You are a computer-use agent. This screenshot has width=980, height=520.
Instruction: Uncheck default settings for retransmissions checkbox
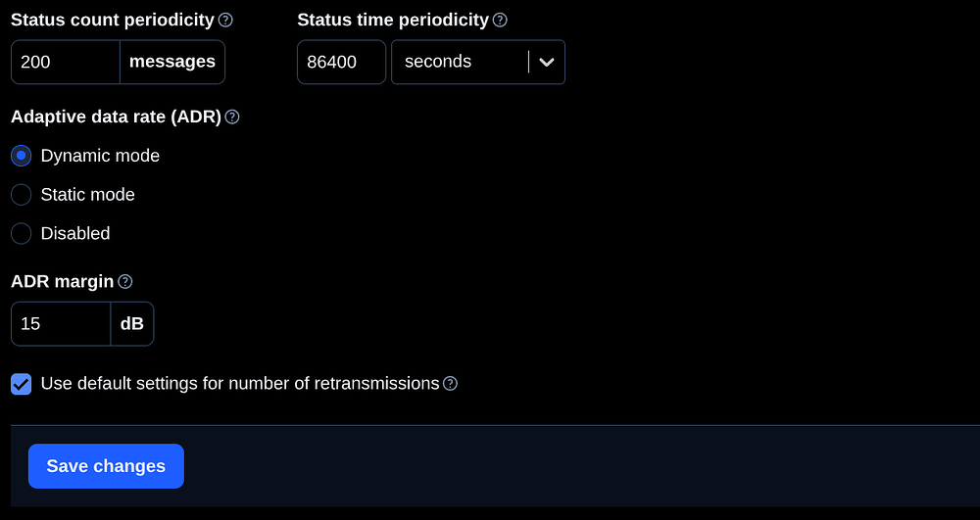[22, 384]
